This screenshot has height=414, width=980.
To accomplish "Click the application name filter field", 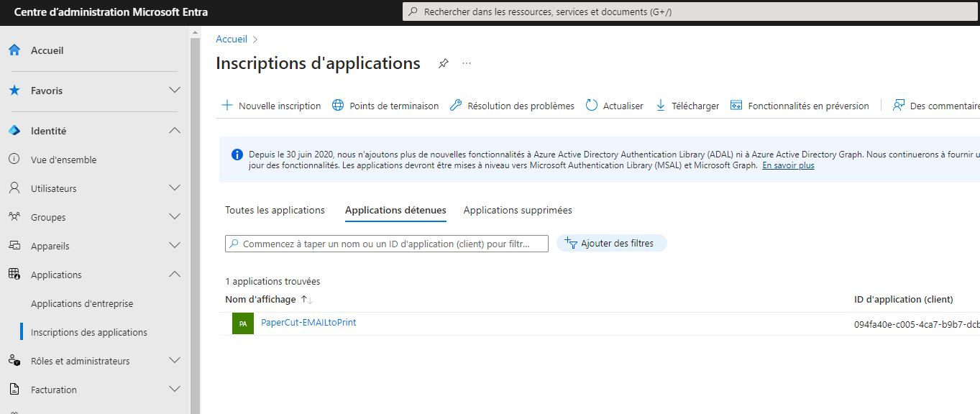I will pos(387,244).
